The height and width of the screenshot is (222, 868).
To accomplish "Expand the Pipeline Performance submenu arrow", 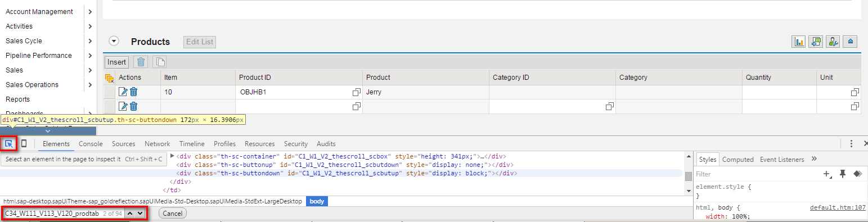I will [x=90, y=56].
